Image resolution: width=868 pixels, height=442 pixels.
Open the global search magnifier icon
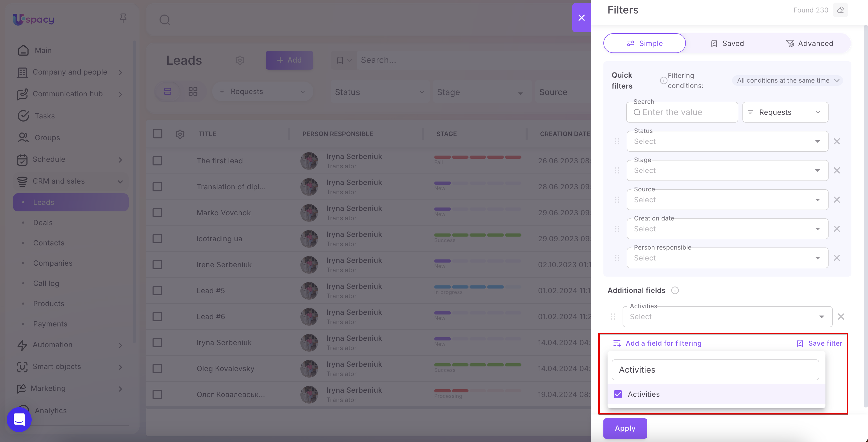164,19
